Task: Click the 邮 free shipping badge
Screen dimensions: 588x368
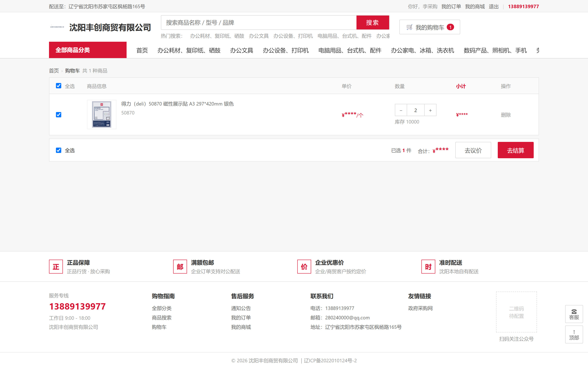Action: tap(180, 267)
